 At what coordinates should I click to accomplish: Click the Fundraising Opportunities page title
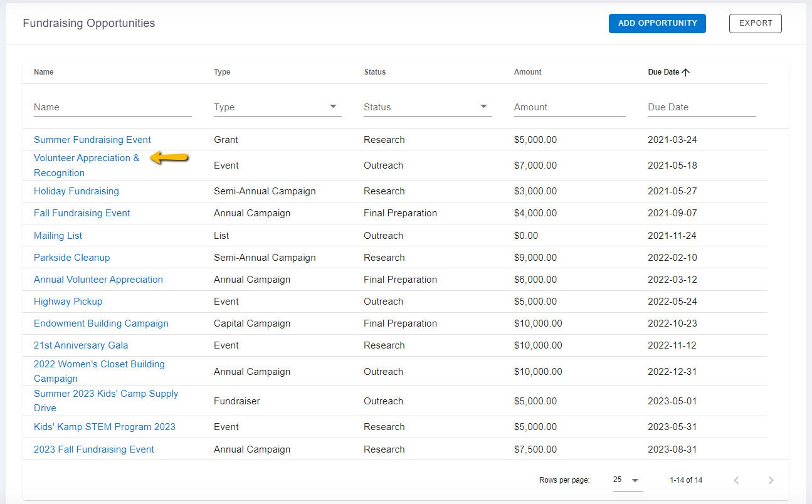(x=89, y=23)
